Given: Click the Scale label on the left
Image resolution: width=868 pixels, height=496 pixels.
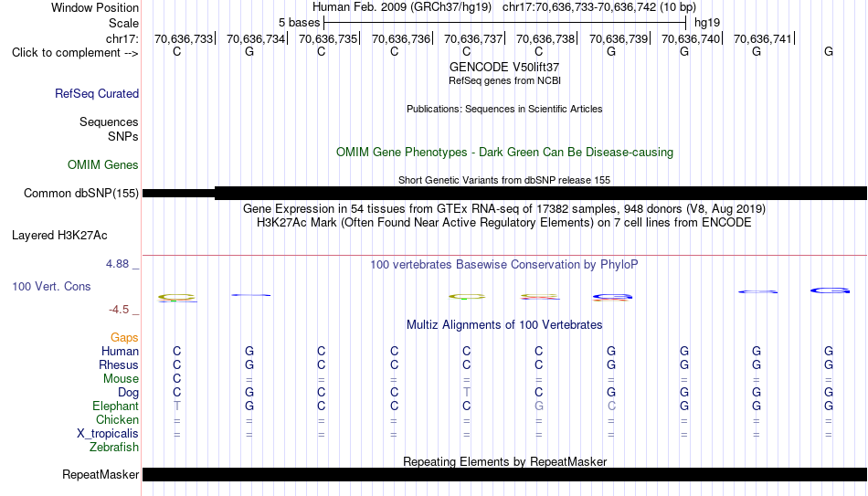Looking at the screenshot, I should click(124, 23).
